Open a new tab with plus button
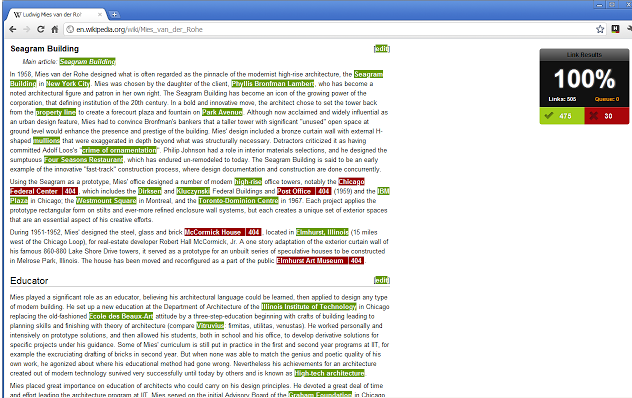 coord(114,15)
